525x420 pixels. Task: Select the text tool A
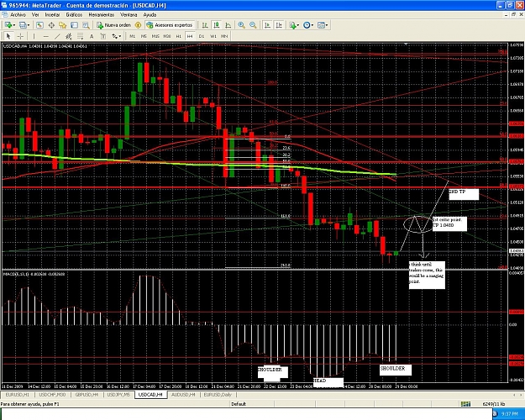point(92,36)
